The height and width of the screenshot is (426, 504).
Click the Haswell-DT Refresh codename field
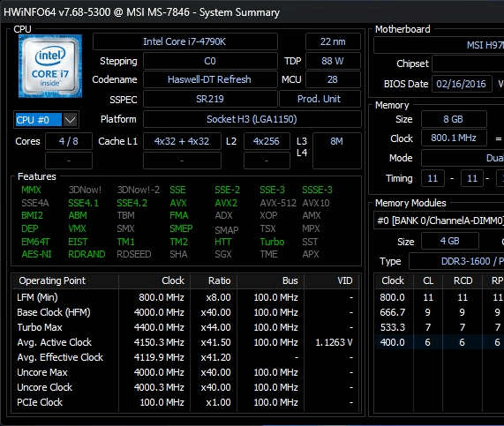pyautogui.click(x=209, y=79)
